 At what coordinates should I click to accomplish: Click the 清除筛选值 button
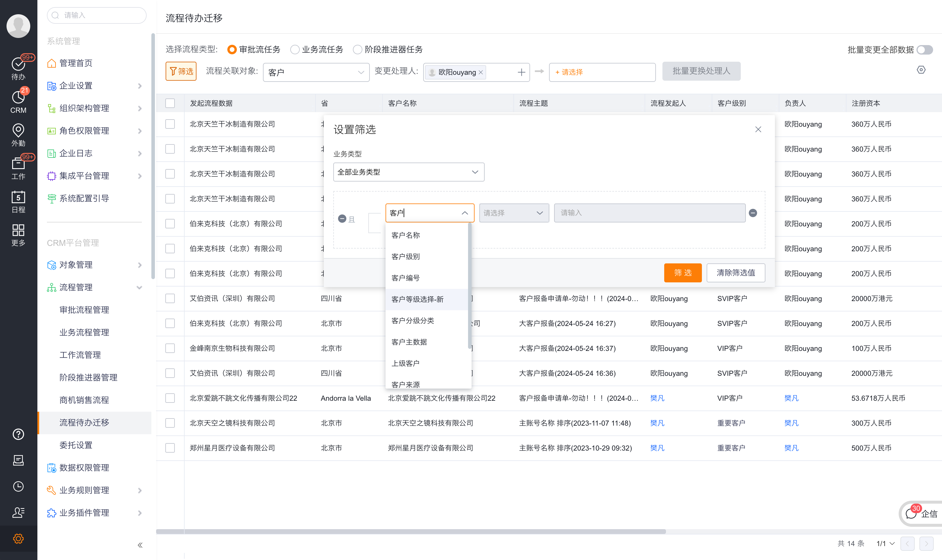pyautogui.click(x=735, y=273)
